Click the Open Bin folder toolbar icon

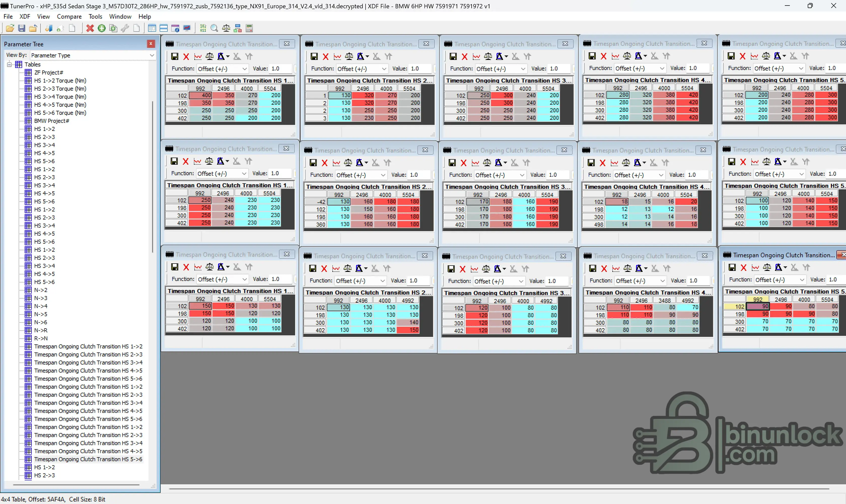pos(10,28)
